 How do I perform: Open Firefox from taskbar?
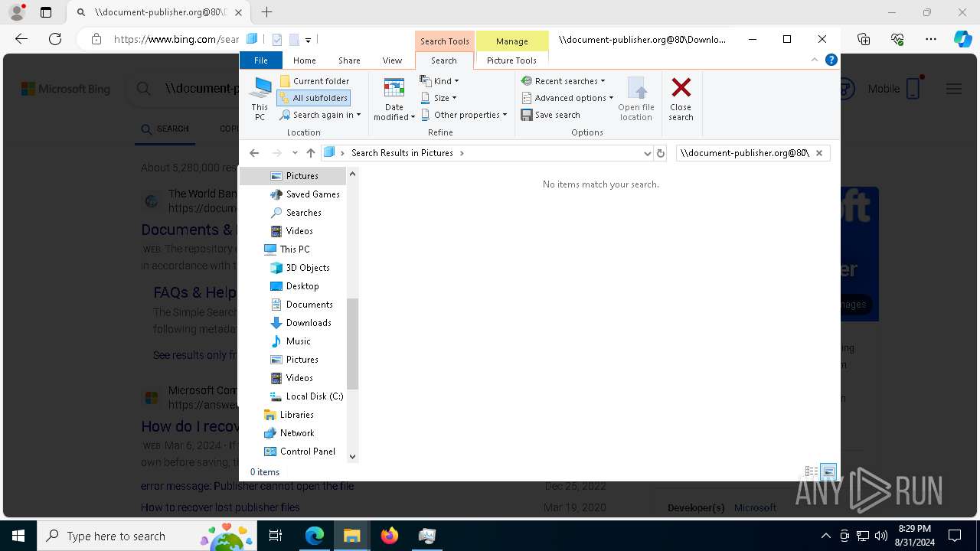390,536
